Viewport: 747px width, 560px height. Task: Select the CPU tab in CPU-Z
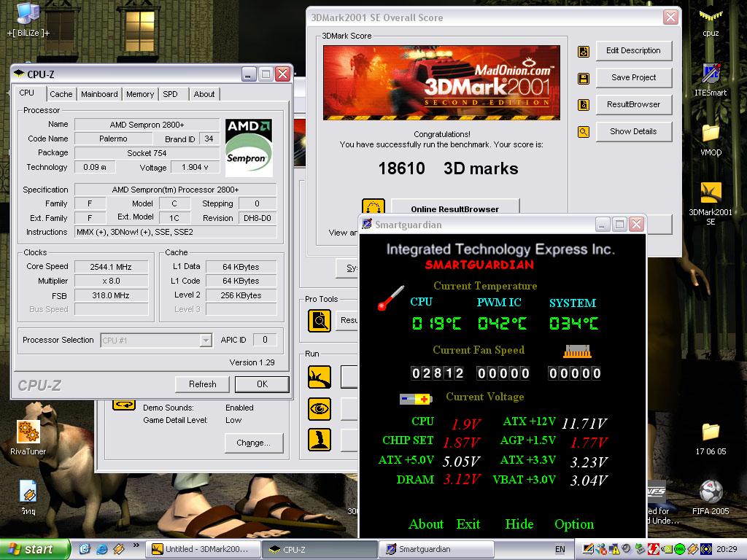[x=27, y=93]
